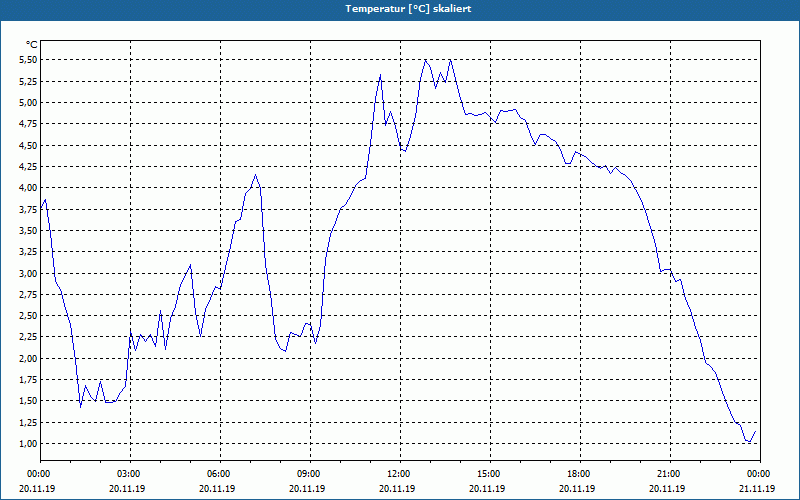Click the 15:00 time label
800x500 pixels.
(x=490, y=474)
